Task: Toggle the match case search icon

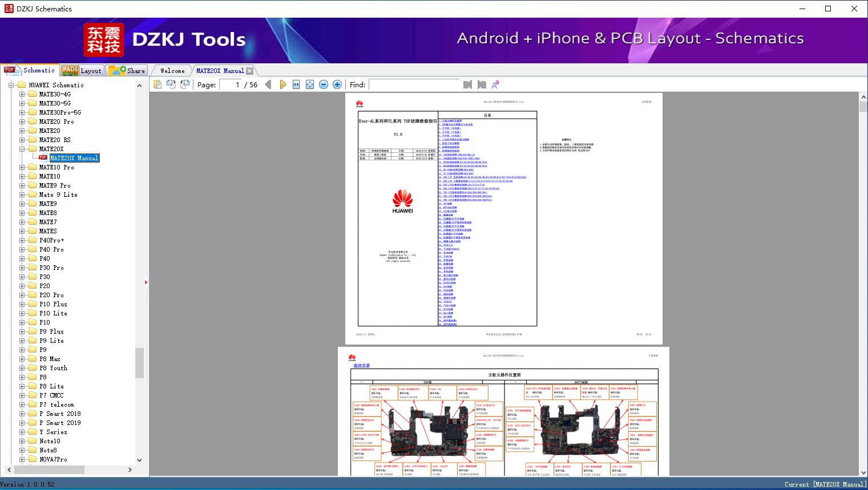Action: pos(495,84)
